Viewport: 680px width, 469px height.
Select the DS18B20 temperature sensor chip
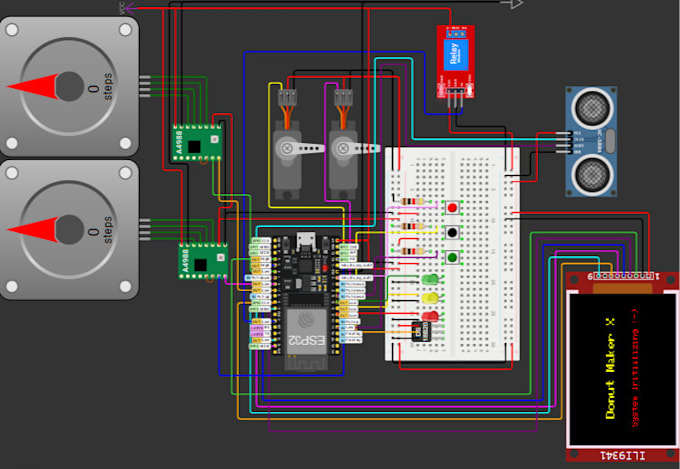pos(420,331)
